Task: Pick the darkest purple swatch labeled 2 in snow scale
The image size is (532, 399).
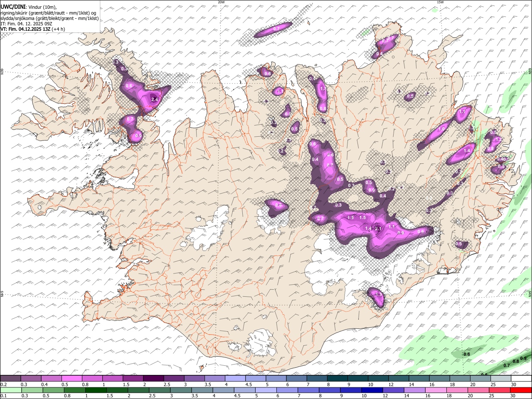Action: (x=153, y=379)
